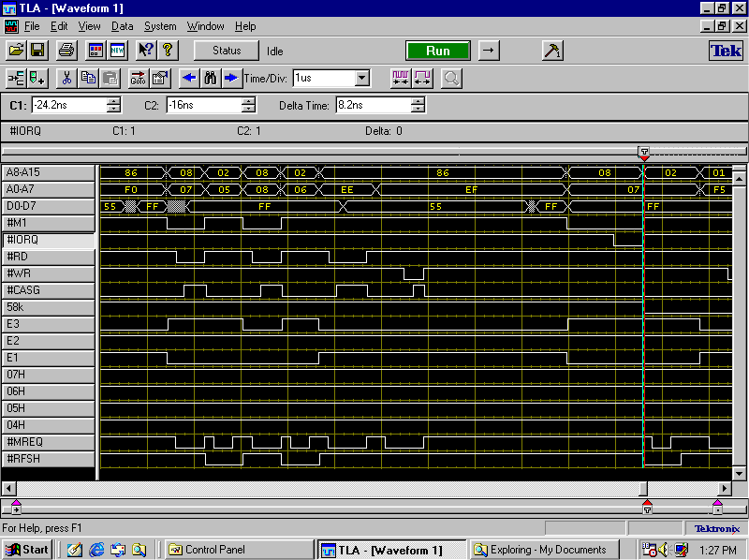Select the #MREQ waveform label
The image size is (749, 560).
point(49,442)
